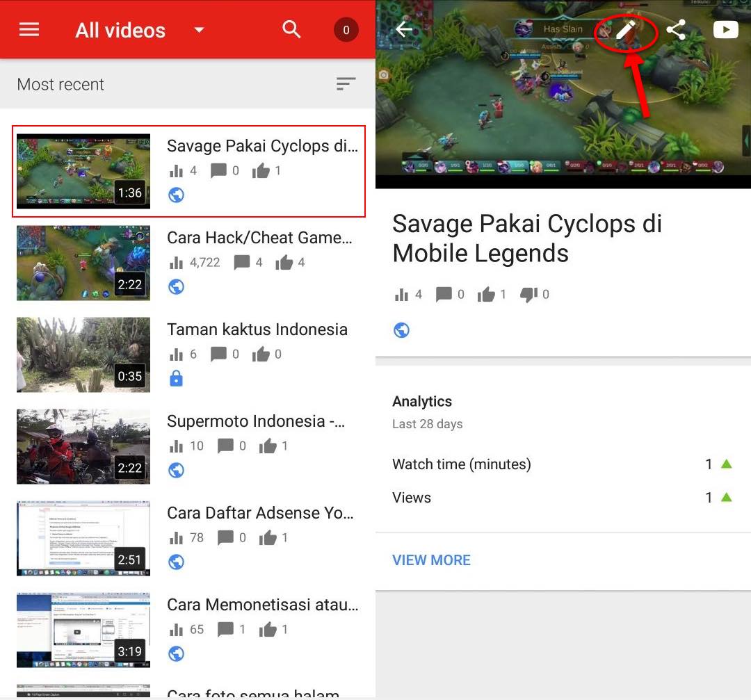The width and height of the screenshot is (751, 700).
Task: Tap the search magnifier icon
Action: click(x=291, y=30)
